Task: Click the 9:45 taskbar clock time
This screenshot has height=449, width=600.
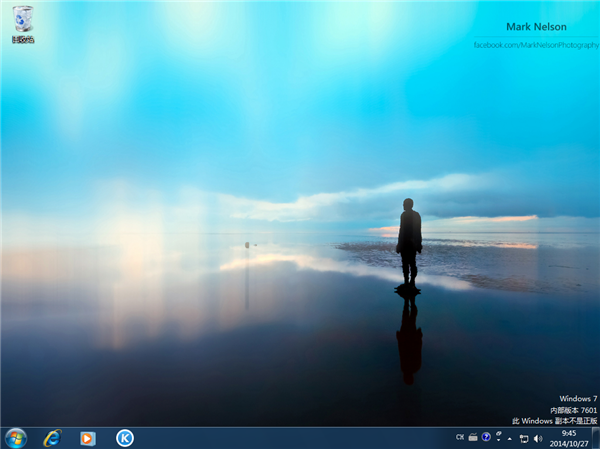Action: pos(568,433)
